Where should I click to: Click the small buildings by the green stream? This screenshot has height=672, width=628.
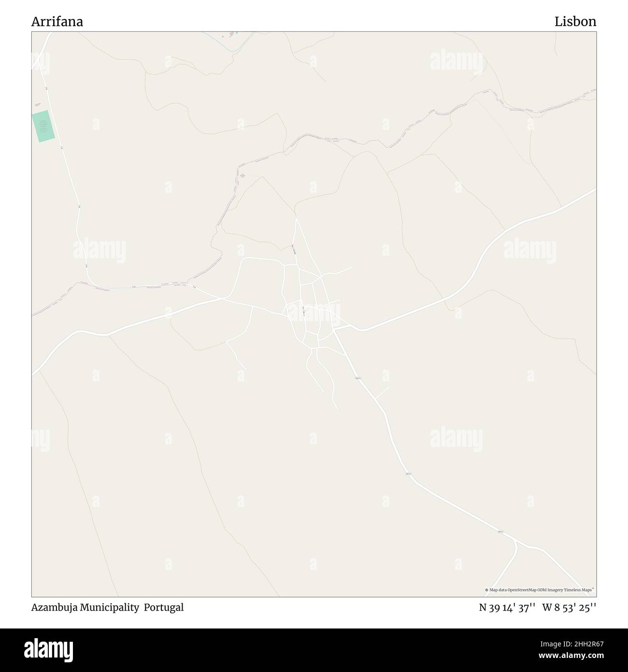pyautogui.click(x=232, y=35)
